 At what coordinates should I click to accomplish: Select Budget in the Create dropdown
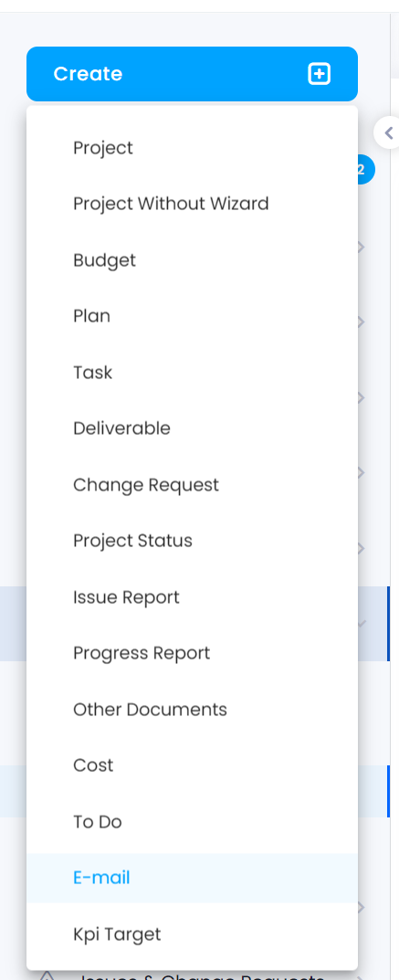pyautogui.click(x=192, y=260)
